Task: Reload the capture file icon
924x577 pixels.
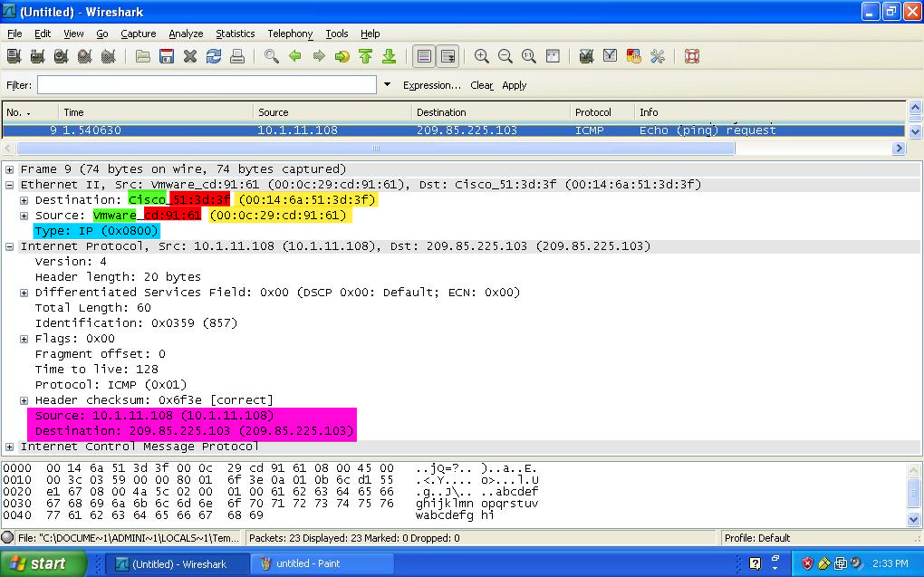Action: pos(213,56)
